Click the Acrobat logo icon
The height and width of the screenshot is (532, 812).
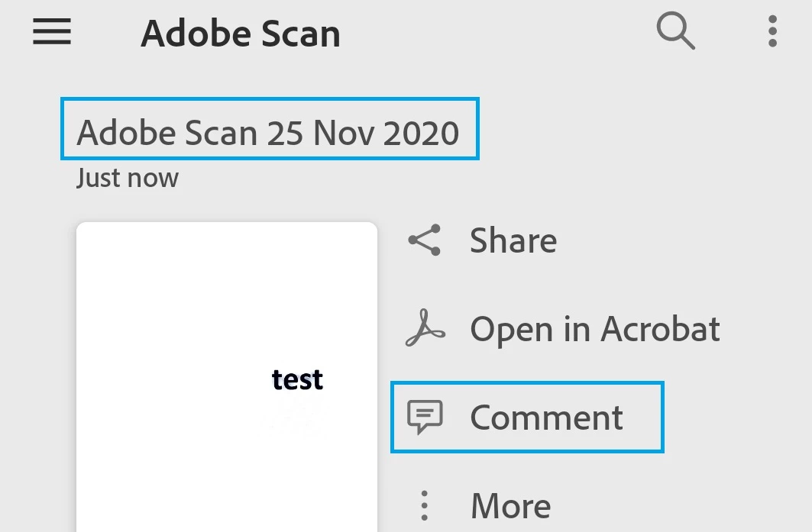pyautogui.click(x=425, y=329)
